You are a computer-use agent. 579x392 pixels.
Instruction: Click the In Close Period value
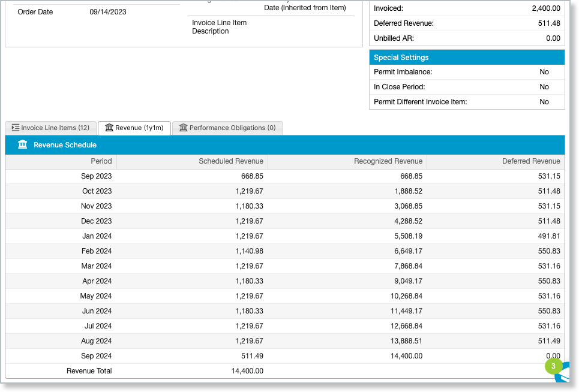(544, 87)
